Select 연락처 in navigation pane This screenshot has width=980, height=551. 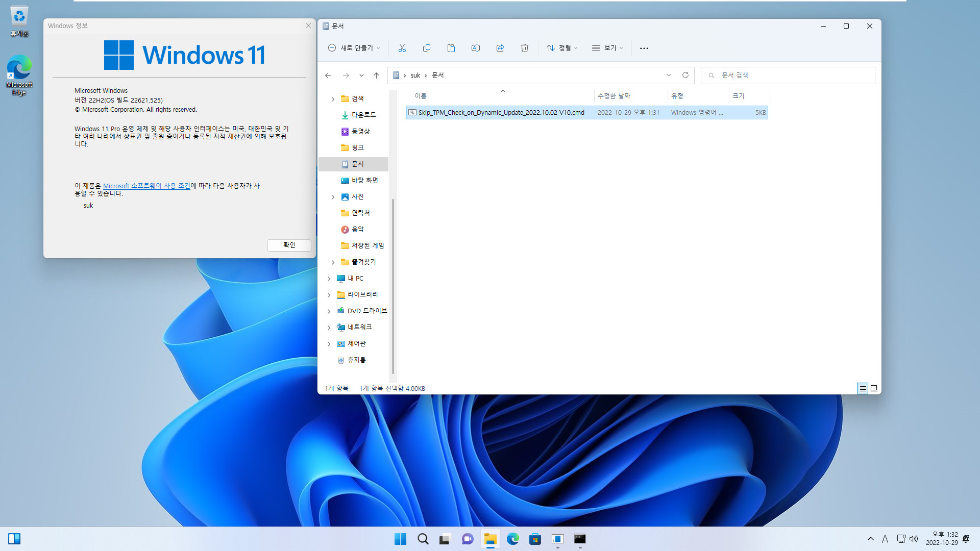(355, 213)
